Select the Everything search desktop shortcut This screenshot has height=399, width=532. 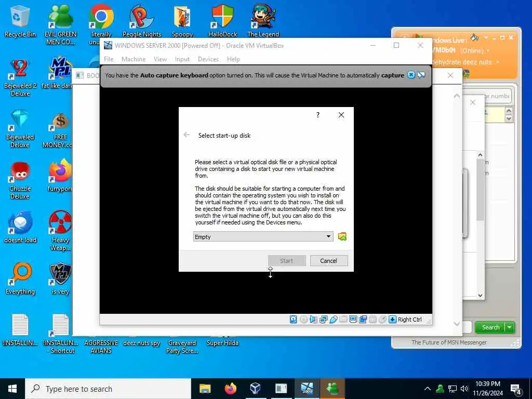pyautogui.click(x=20, y=279)
